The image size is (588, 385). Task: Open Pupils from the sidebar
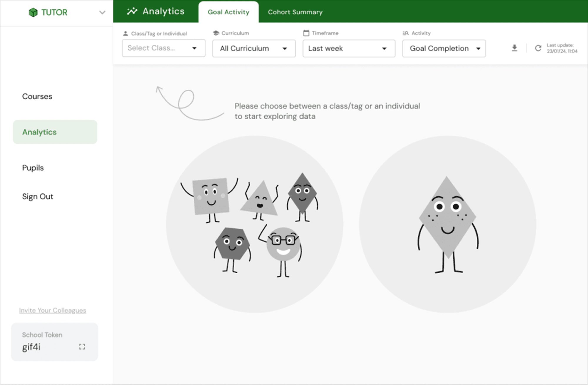coord(33,168)
